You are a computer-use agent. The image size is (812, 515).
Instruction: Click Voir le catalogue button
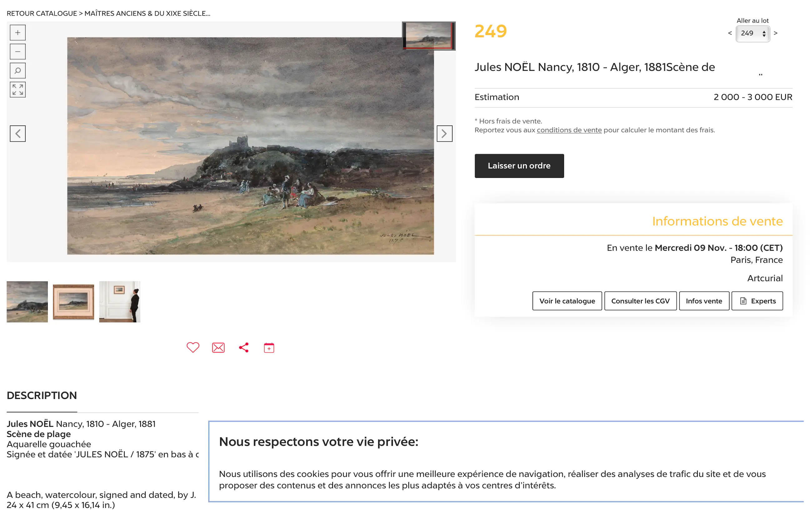pos(567,301)
